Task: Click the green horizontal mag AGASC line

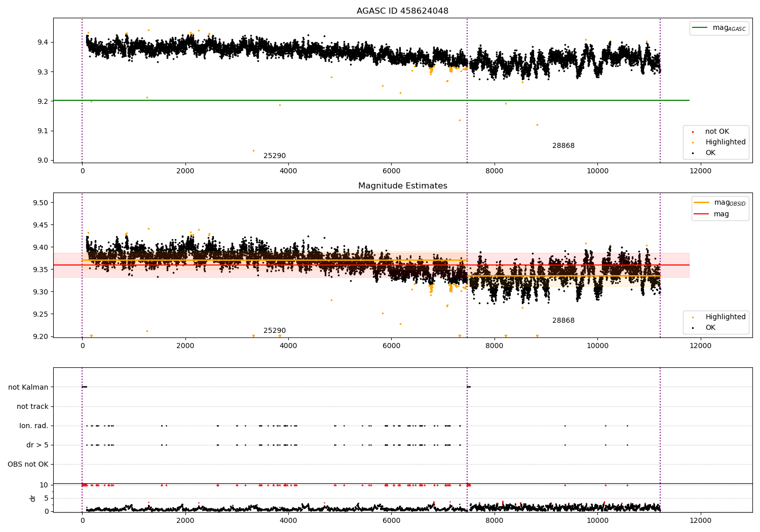Action: click(371, 100)
